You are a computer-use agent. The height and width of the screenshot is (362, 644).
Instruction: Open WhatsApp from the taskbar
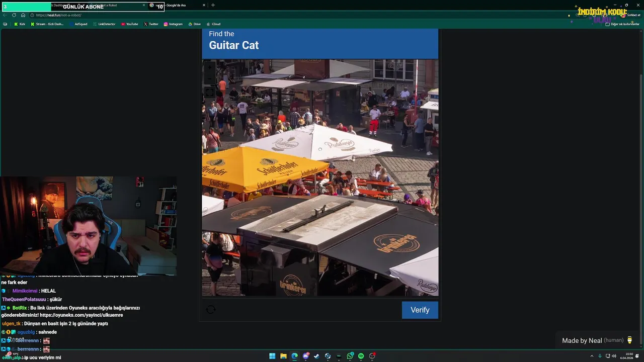350,356
